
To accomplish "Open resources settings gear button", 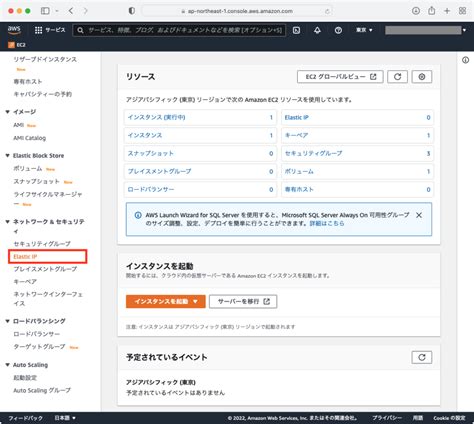I will click(422, 77).
